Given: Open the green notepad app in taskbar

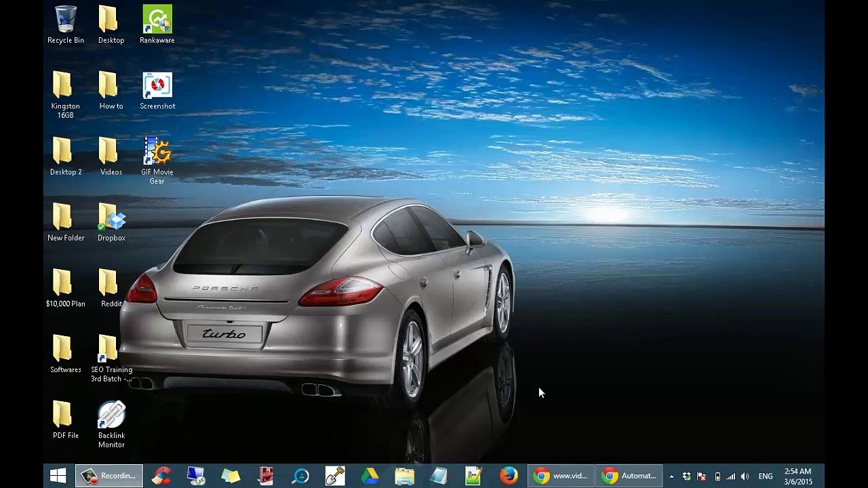Looking at the screenshot, I should pyautogui.click(x=473, y=476).
